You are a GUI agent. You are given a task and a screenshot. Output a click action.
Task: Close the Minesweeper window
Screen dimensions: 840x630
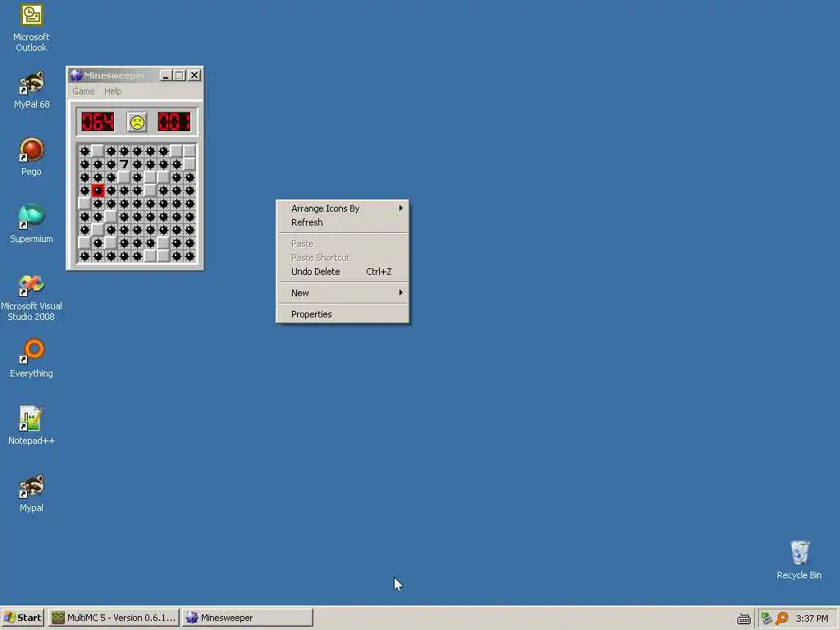point(194,75)
